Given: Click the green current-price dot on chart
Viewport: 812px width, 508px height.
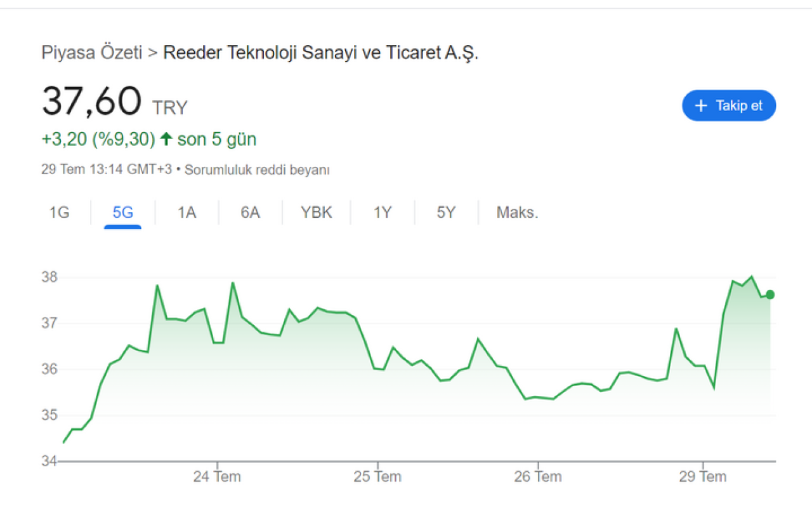Looking at the screenshot, I should [x=770, y=294].
